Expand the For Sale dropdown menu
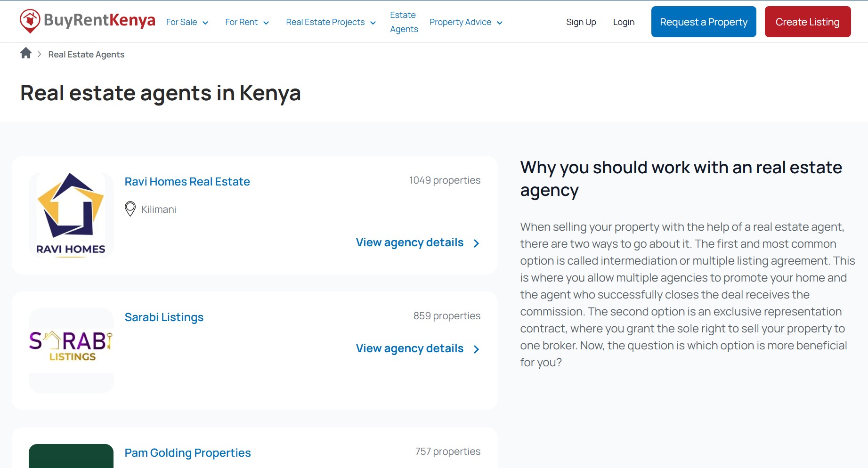This screenshot has height=468, width=868. 187,22
